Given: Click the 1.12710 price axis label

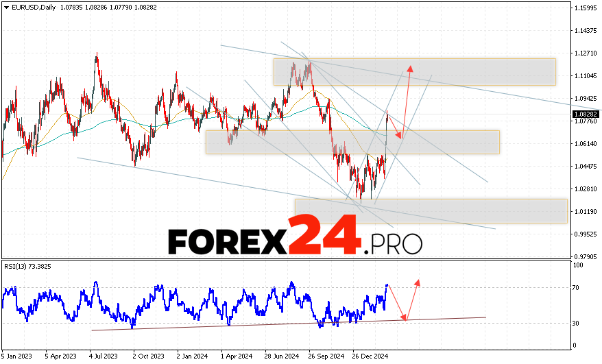Looking at the screenshot, I should [585, 53].
